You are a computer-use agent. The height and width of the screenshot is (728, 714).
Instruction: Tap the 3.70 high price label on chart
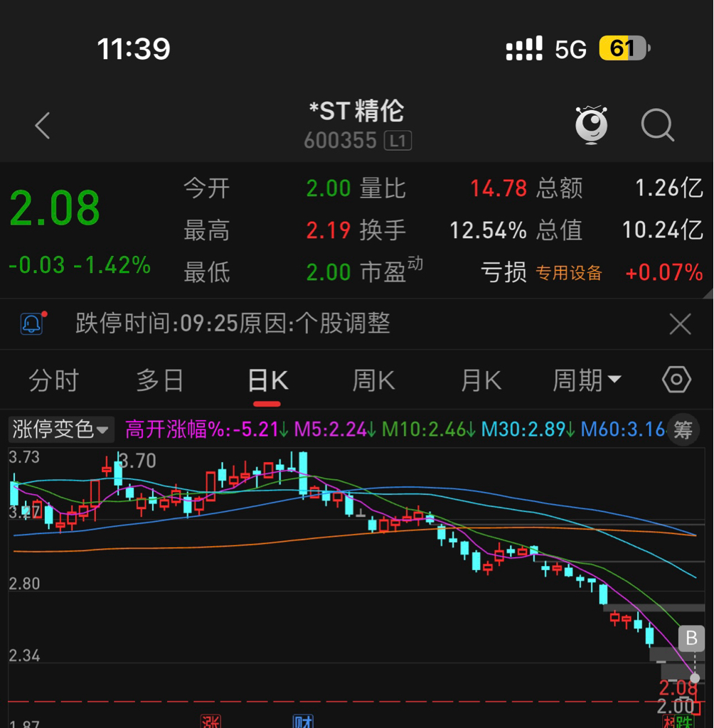137,461
